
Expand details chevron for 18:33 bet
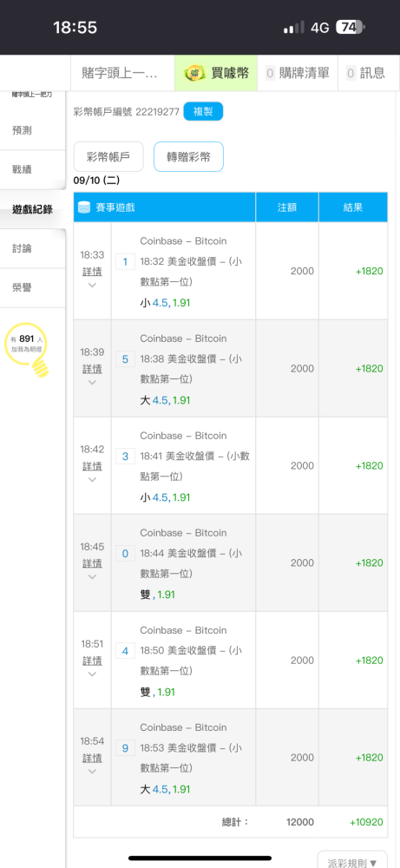click(x=92, y=285)
